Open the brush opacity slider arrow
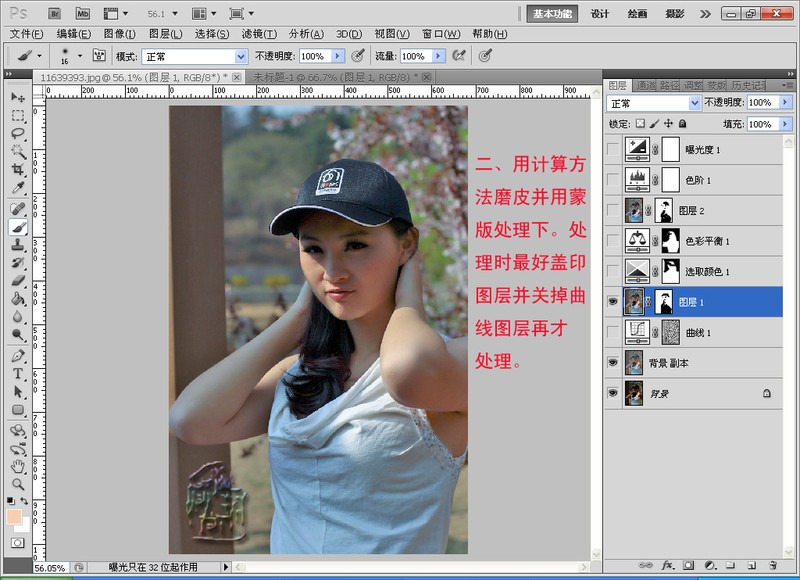Image resolution: width=800 pixels, height=580 pixels. coord(337,56)
